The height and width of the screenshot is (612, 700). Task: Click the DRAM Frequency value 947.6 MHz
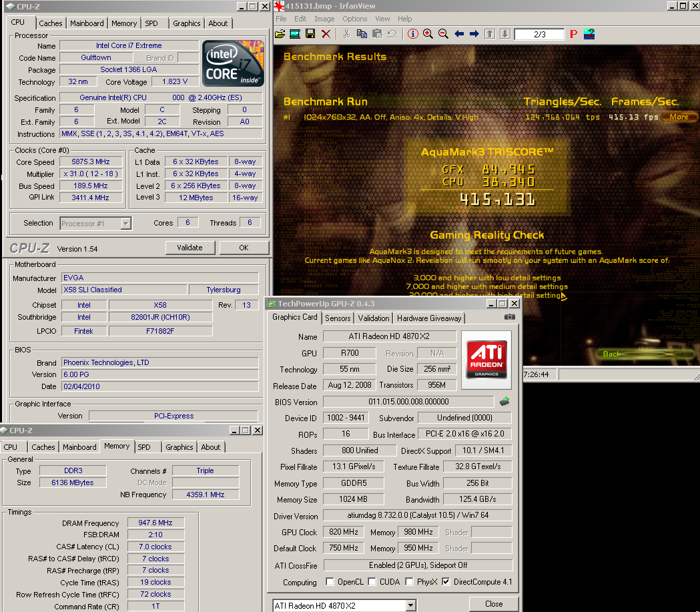click(x=155, y=523)
